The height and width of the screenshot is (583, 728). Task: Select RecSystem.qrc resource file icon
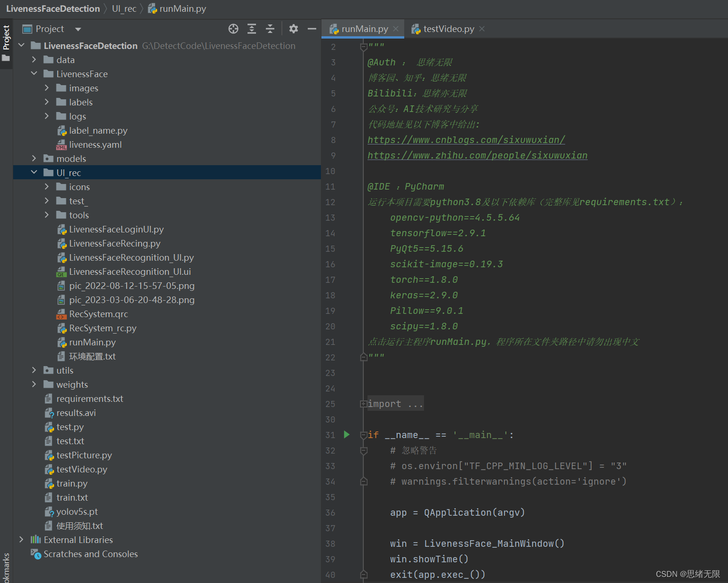(62, 314)
